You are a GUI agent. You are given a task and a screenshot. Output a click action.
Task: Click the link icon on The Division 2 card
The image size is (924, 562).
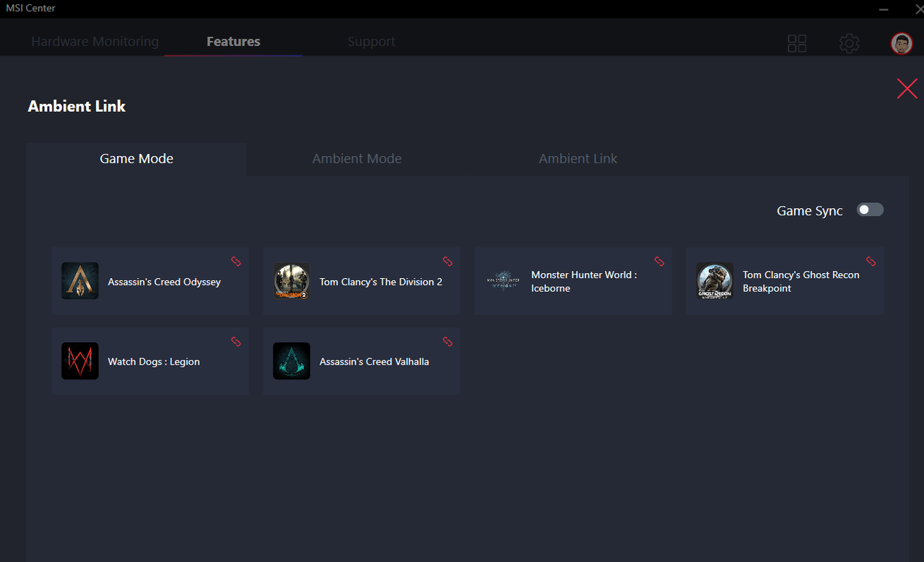[448, 261]
